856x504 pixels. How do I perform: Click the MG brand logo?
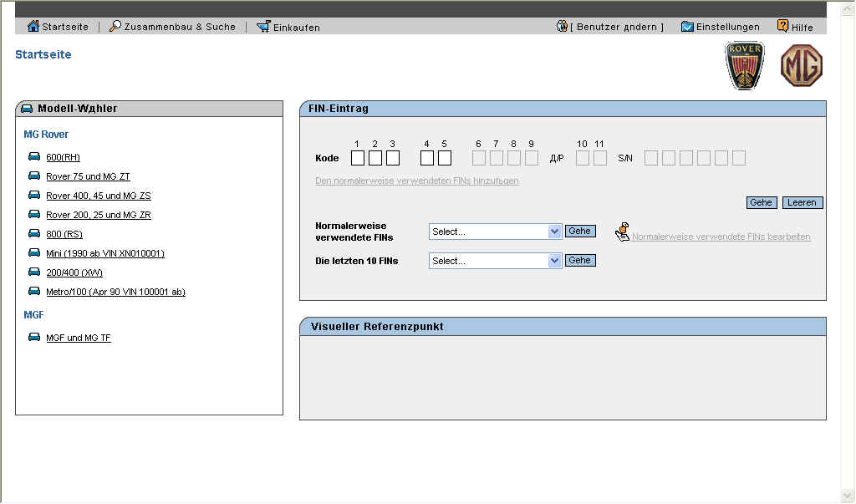[x=802, y=65]
